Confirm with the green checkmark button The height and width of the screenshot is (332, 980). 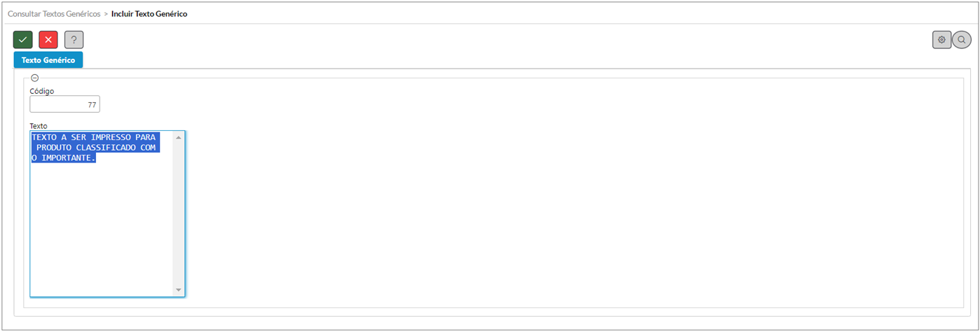[22, 40]
